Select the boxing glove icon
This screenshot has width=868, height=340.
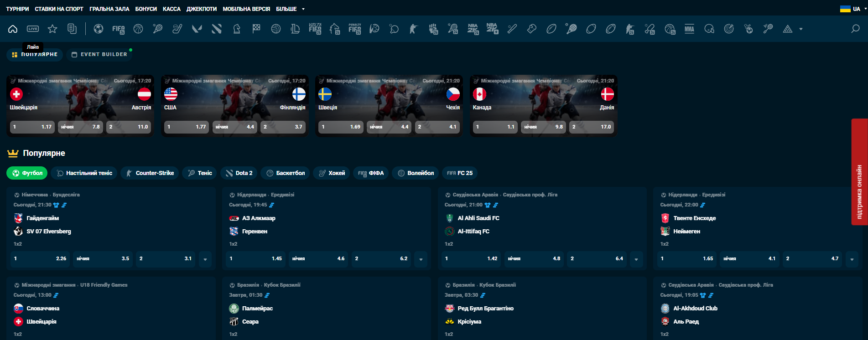point(532,29)
